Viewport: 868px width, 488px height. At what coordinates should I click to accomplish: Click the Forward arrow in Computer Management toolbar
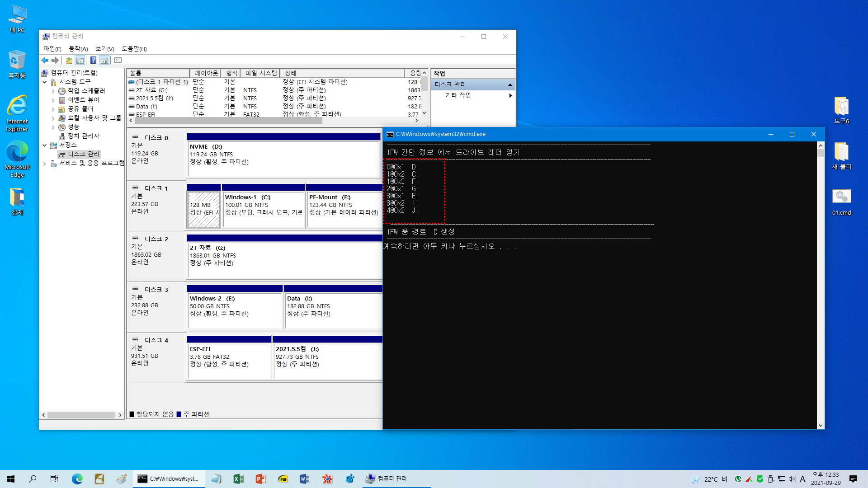55,60
